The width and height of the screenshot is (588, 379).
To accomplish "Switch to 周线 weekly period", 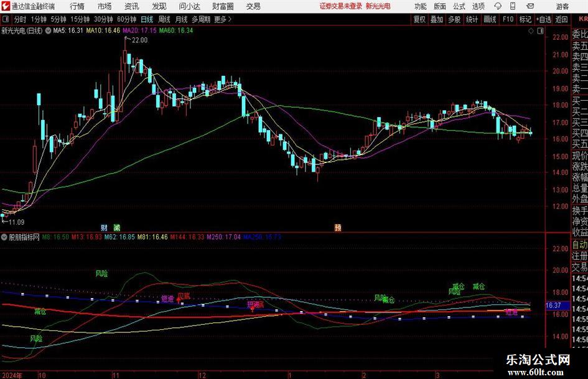I will point(164,19).
